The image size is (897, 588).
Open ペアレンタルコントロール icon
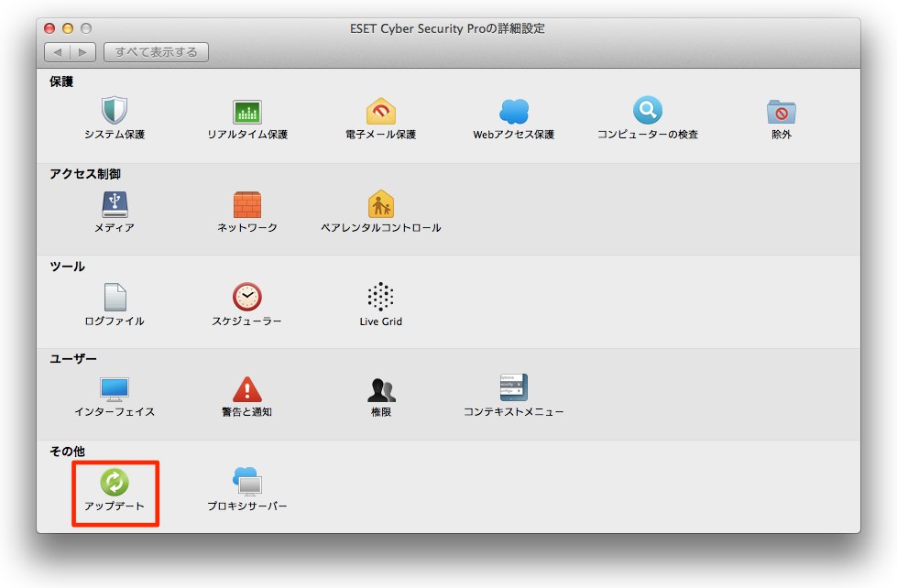381,203
